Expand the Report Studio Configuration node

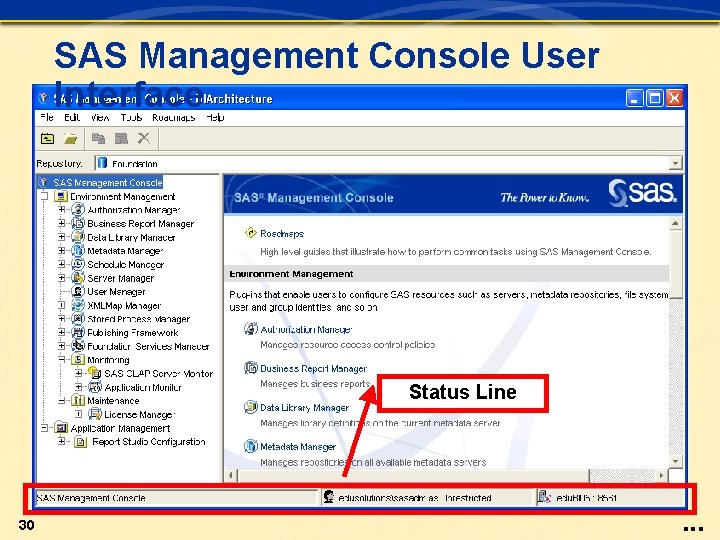pos(61,442)
